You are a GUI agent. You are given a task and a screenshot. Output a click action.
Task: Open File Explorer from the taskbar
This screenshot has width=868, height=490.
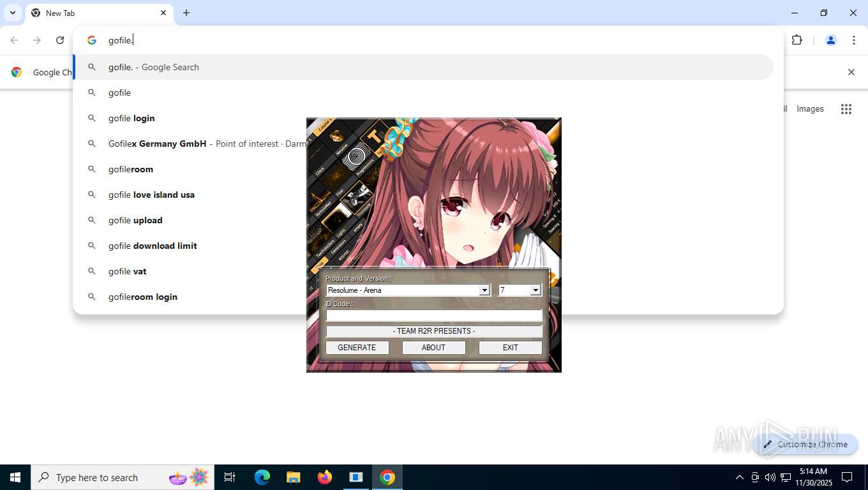[293, 477]
